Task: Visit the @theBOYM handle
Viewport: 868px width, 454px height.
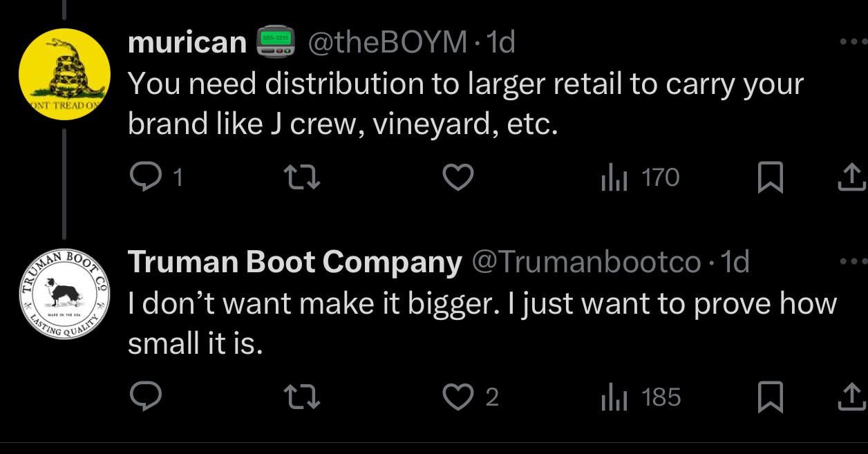Action: click(x=387, y=44)
